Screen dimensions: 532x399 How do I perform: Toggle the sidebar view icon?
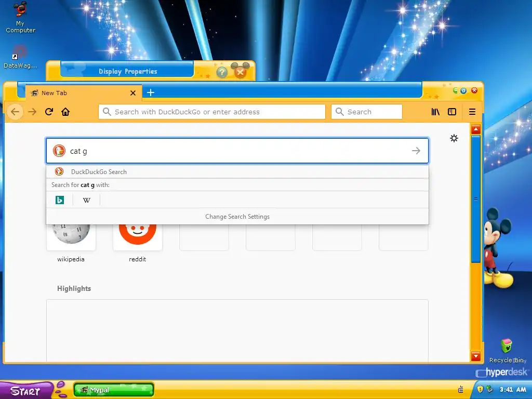pos(452,112)
